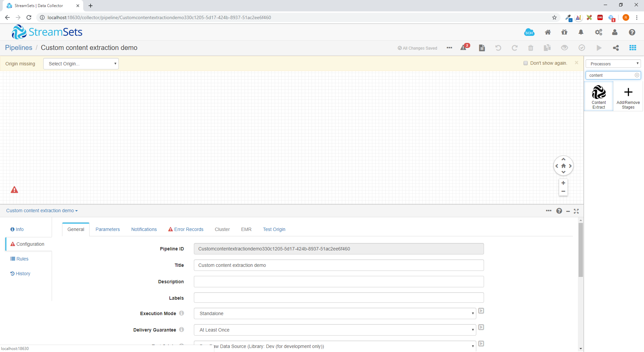Navigate to the Pipelines breadcrumb link
644x352 pixels.
coord(18,48)
